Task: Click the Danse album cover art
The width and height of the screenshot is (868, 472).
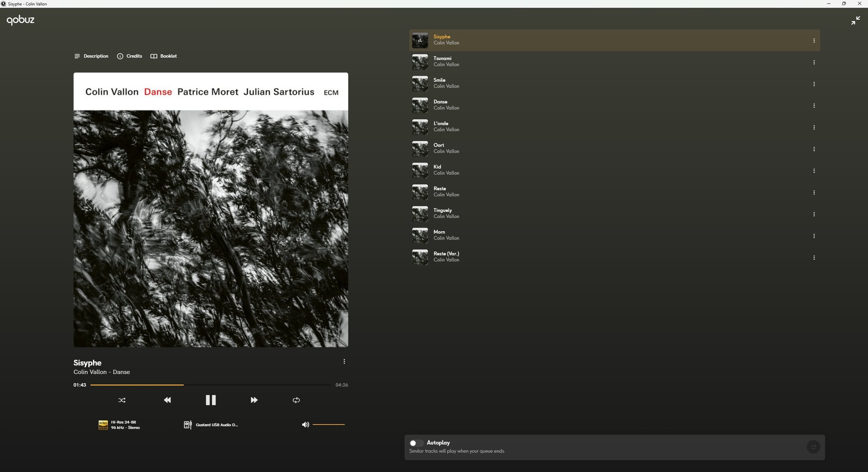Action: tap(211, 210)
